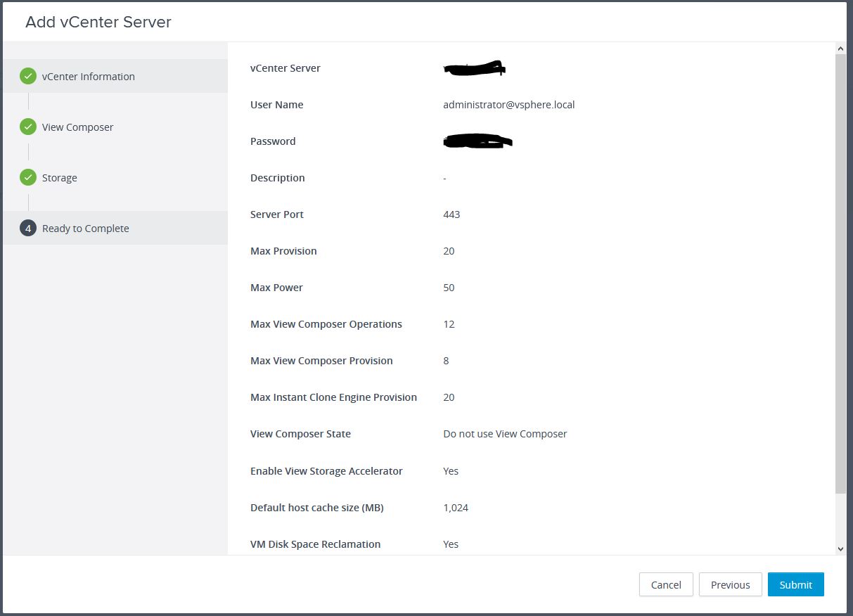Click the Instant Clone Engine Provision value 20
853x616 pixels.
[449, 397]
